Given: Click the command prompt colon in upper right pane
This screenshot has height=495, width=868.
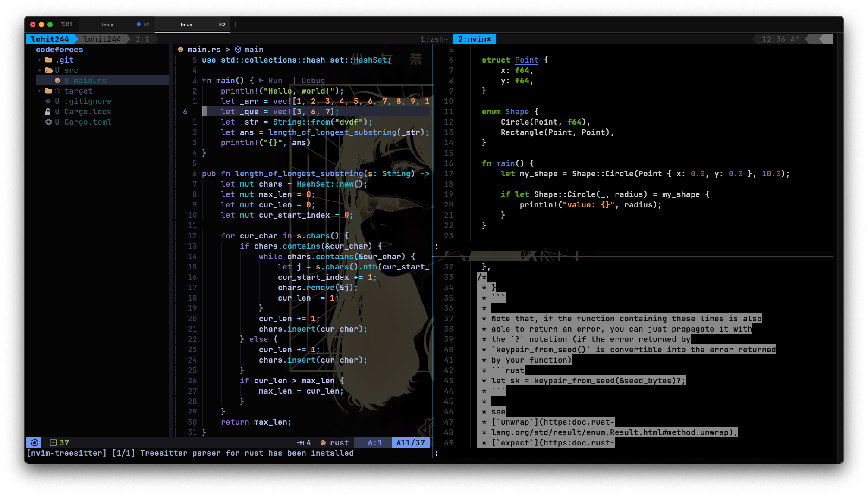Looking at the screenshot, I should [437, 246].
